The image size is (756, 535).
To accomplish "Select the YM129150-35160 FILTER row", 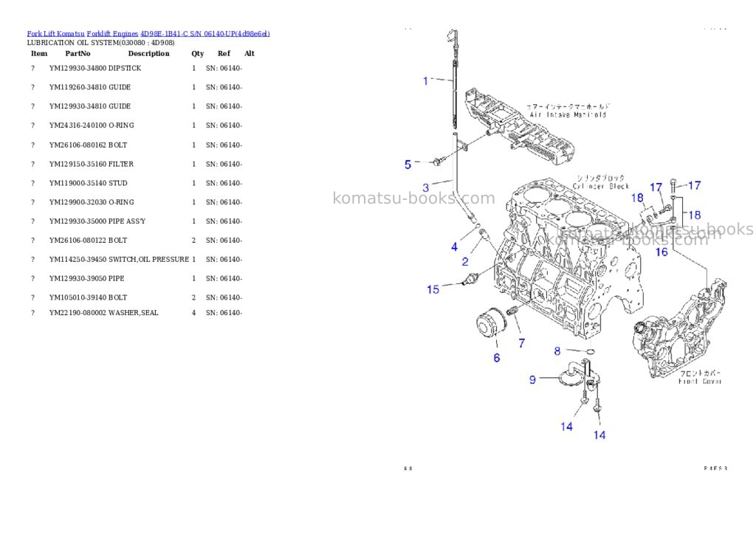I will coord(137,165).
